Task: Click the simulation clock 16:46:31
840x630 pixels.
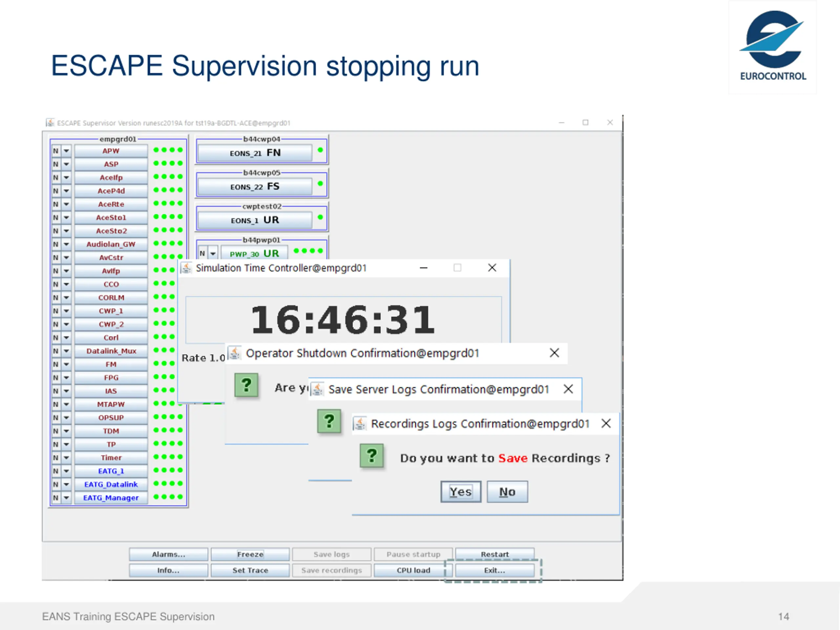Action: tap(343, 320)
